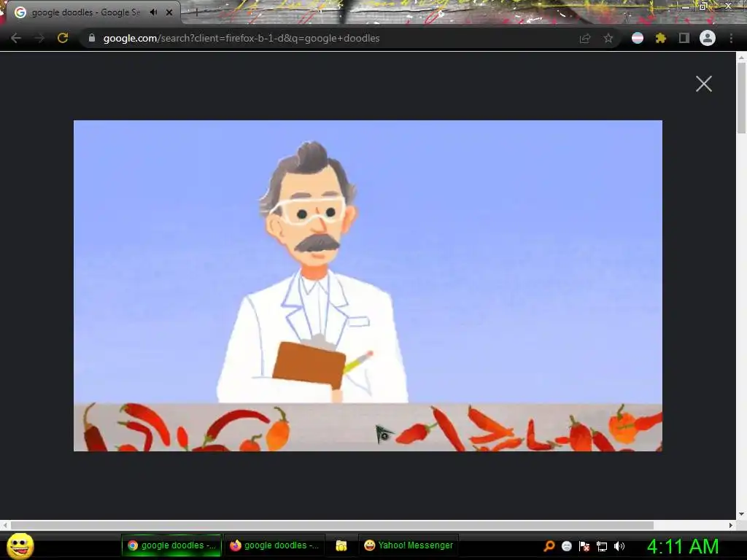The width and height of the screenshot is (747, 560).
Task: Click the browser forward arrow
Action: click(x=39, y=38)
